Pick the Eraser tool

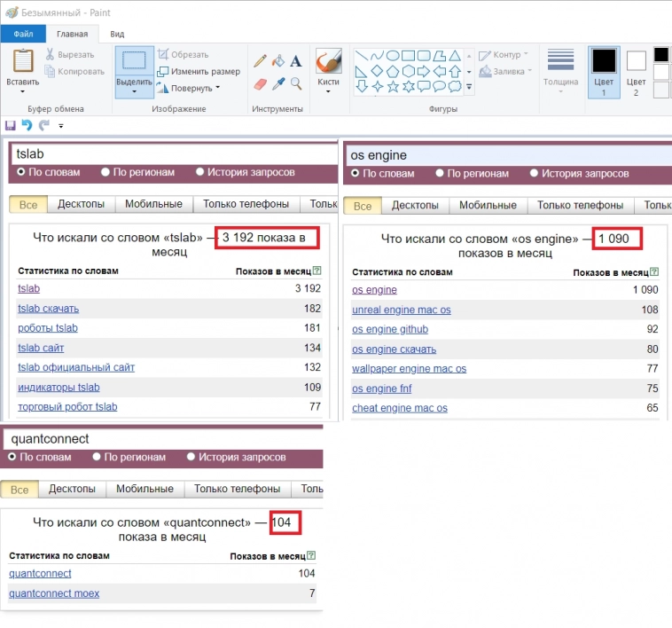coord(260,84)
